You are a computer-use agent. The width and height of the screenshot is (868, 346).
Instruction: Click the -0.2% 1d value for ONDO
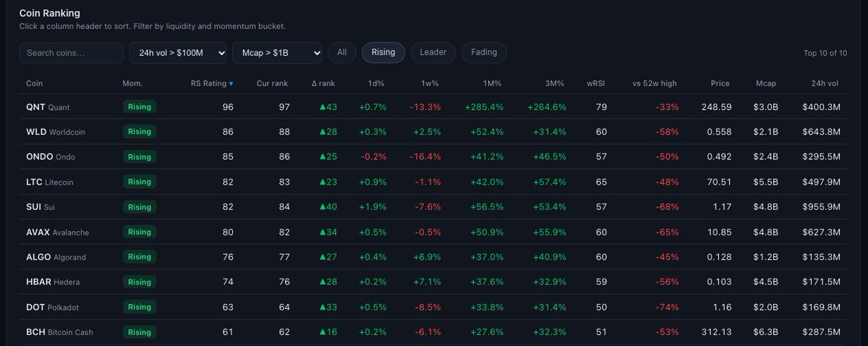coord(373,157)
